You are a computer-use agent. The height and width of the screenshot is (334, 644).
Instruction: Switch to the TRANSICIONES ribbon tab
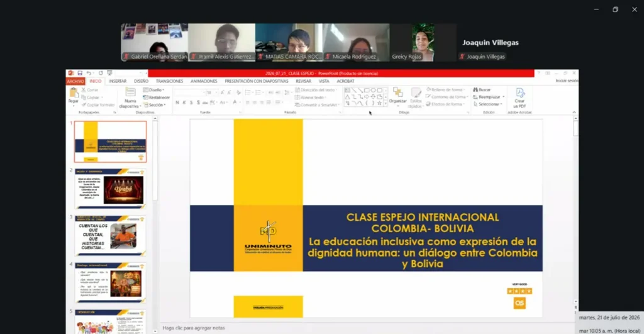[169, 81]
